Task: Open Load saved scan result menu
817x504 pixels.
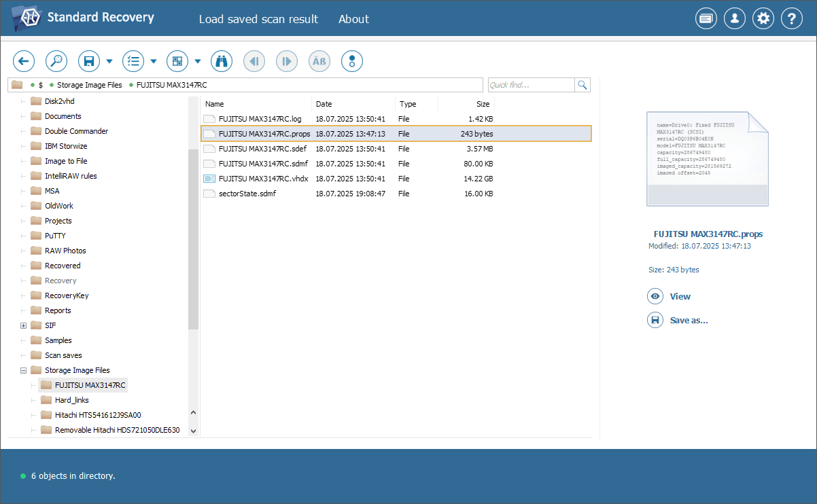Action: pyautogui.click(x=258, y=19)
